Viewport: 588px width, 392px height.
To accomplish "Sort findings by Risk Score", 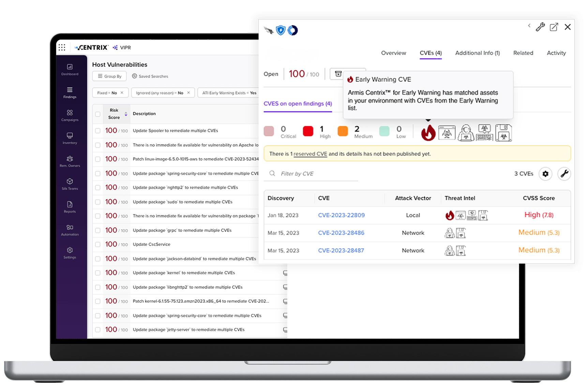I will [x=125, y=114].
